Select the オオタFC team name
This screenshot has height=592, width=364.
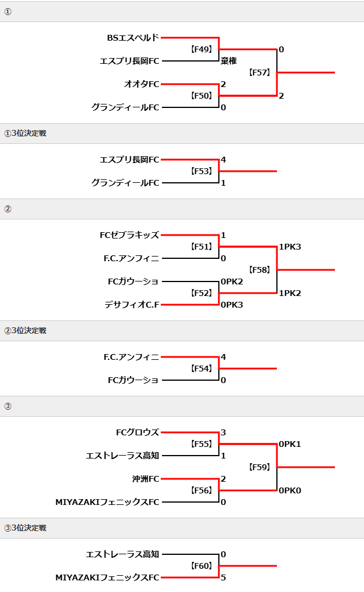coord(141,84)
